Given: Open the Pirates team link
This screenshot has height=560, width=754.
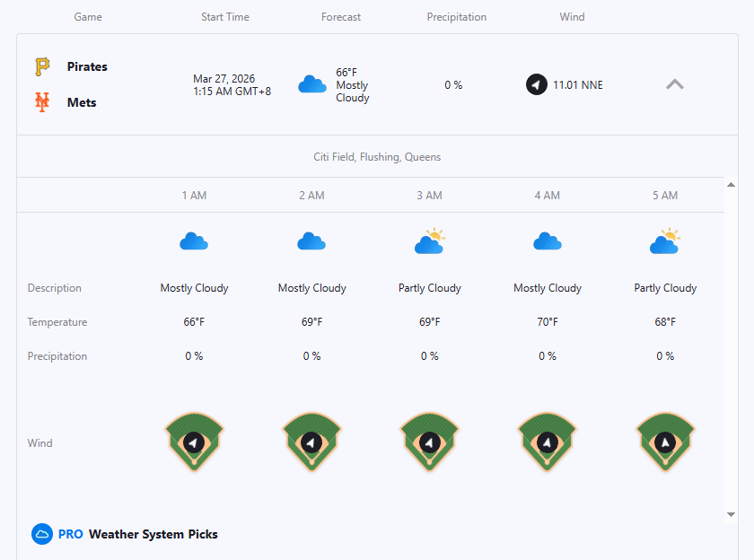Looking at the screenshot, I should [87, 66].
